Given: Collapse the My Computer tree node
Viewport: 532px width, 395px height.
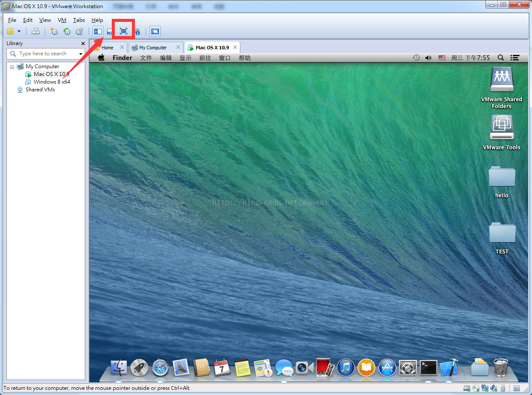Looking at the screenshot, I should coord(12,66).
